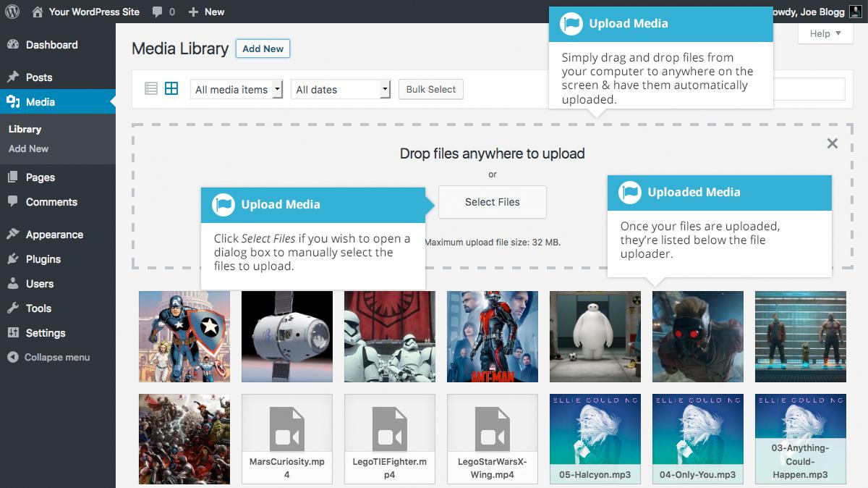The width and height of the screenshot is (868, 488).
Task: Open the Users menu item
Action: pyautogui.click(x=58, y=284)
